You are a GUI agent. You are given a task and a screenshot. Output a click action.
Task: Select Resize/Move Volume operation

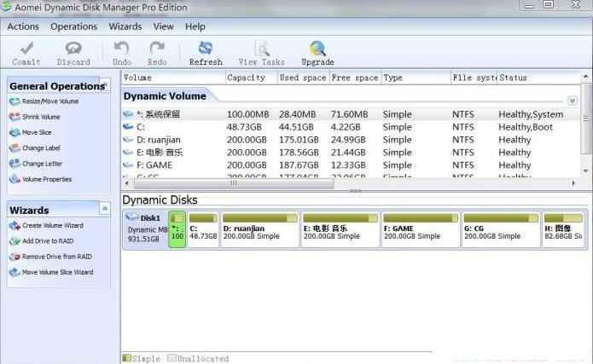coord(44,101)
